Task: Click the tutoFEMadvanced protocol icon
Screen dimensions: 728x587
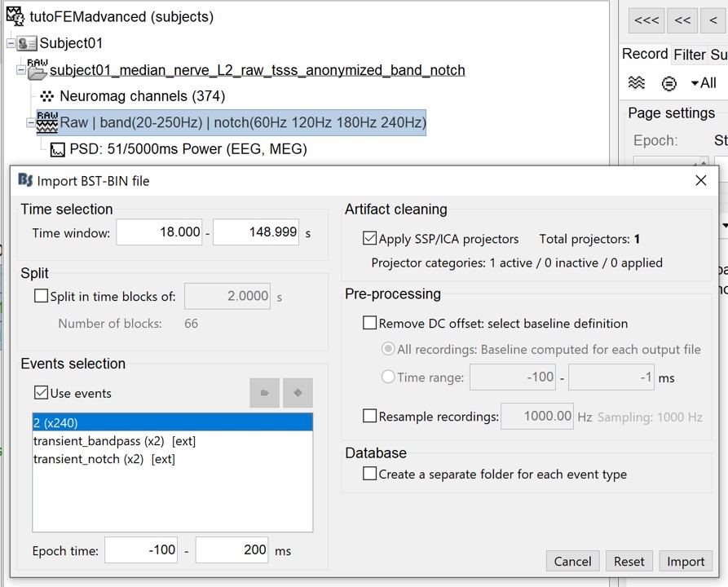Action: (15, 16)
